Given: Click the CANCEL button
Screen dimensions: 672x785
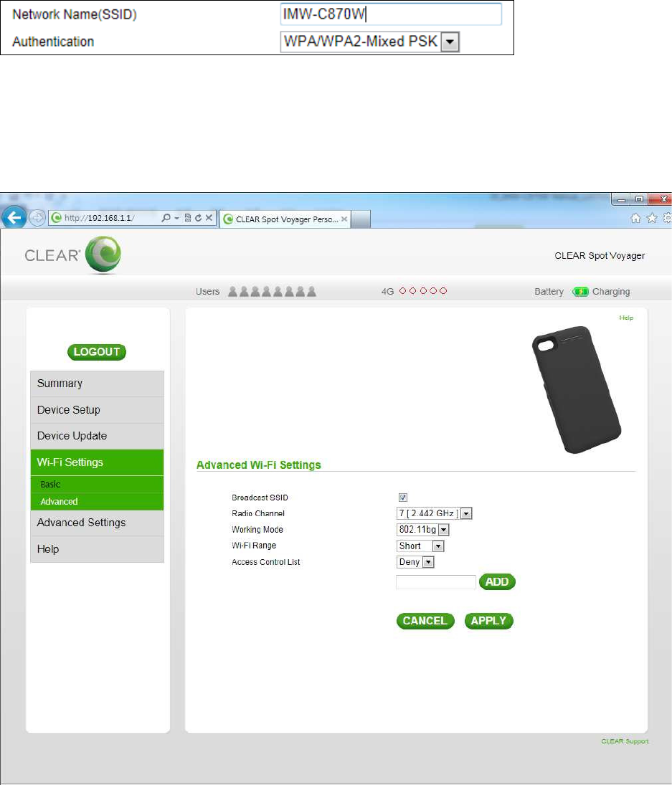Looking at the screenshot, I should [x=425, y=621].
